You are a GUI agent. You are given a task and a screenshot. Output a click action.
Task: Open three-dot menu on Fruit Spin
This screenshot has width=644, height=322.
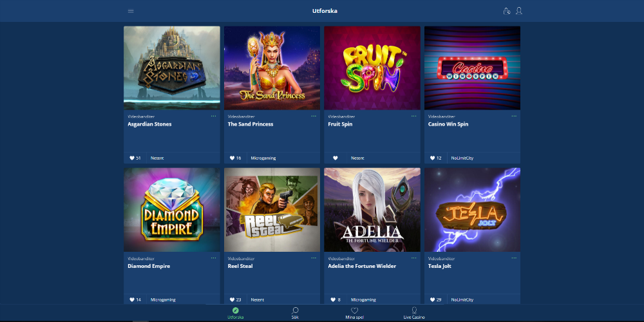point(414,116)
